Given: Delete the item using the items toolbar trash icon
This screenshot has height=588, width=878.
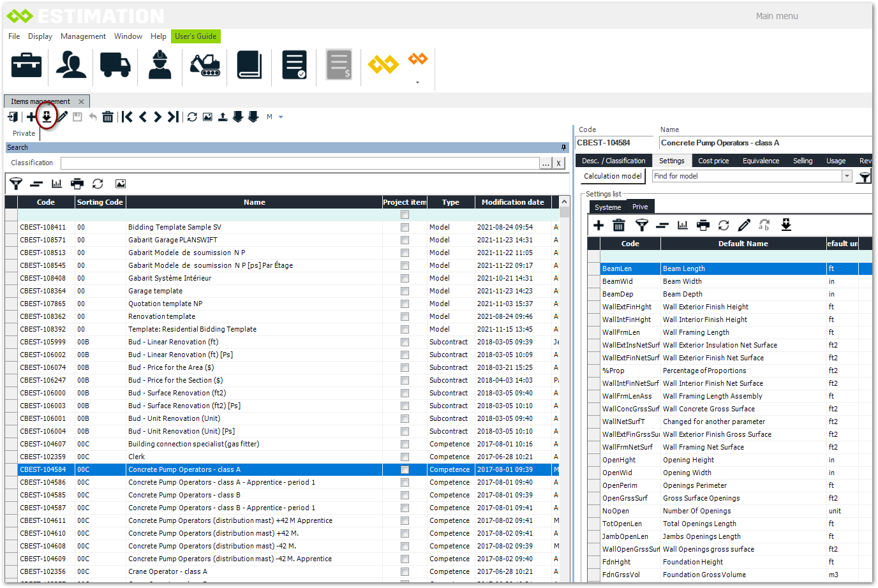Looking at the screenshot, I should (108, 117).
